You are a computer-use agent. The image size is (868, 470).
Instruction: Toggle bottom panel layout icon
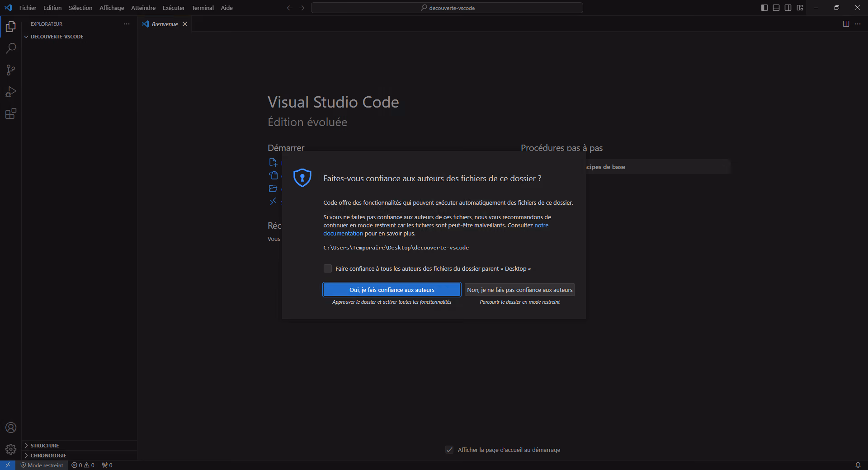tap(776, 8)
